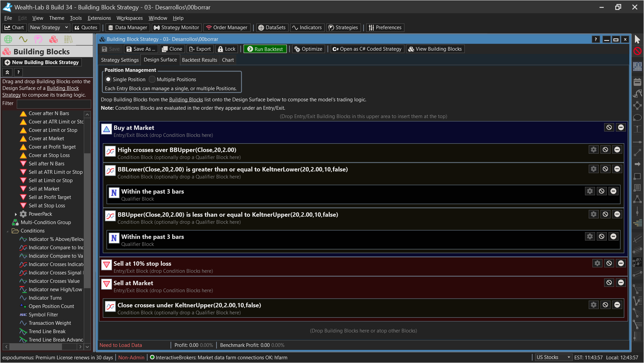Open the Building Blocks cubes panel icon
The height and width of the screenshot is (363, 644).
point(53,39)
